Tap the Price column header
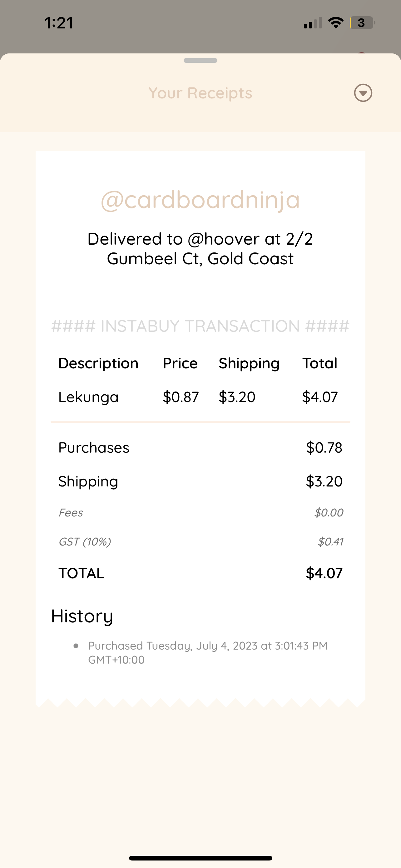 click(x=180, y=363)
